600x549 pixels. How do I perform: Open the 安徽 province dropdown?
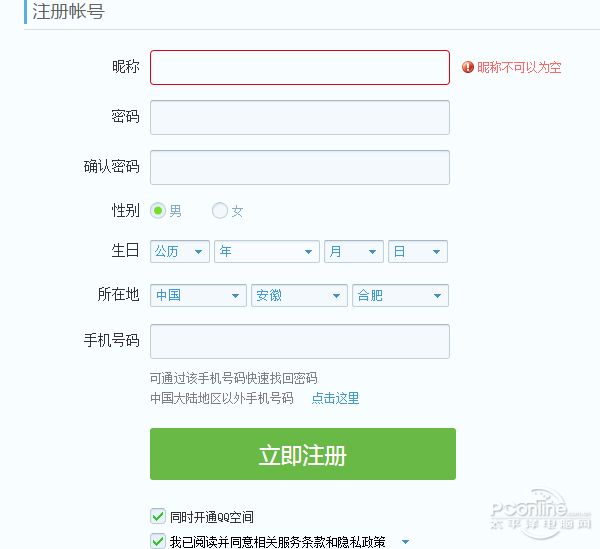pos(299,295)
